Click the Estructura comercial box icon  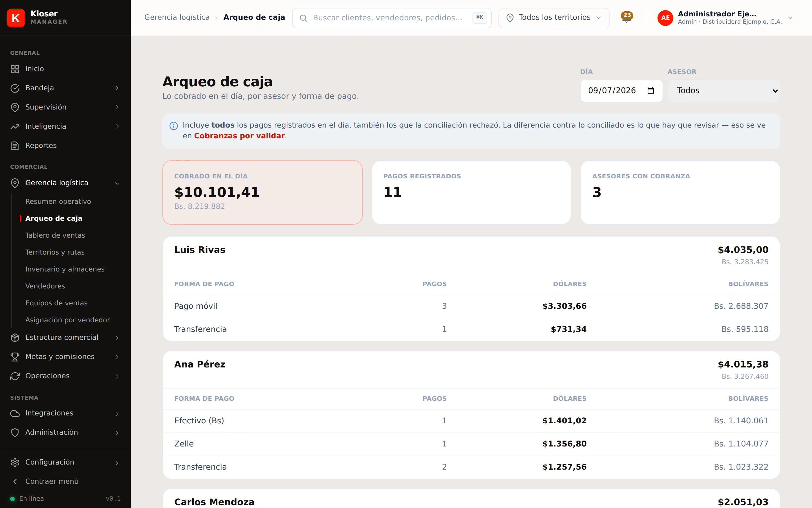(x=15, y=338)
